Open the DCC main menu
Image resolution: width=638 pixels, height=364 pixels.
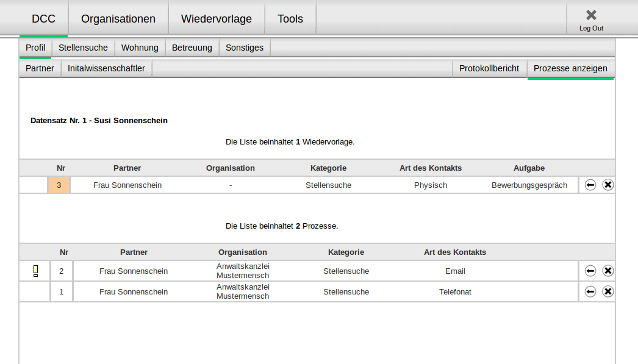pos(43,19)
